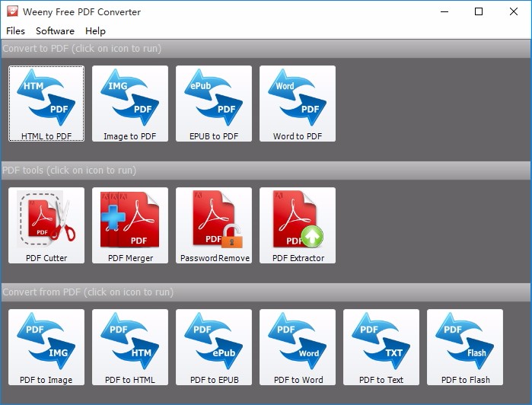The image size is (532, 405).
Task: Start the Word to PDF converter
Action: point(298,104)
